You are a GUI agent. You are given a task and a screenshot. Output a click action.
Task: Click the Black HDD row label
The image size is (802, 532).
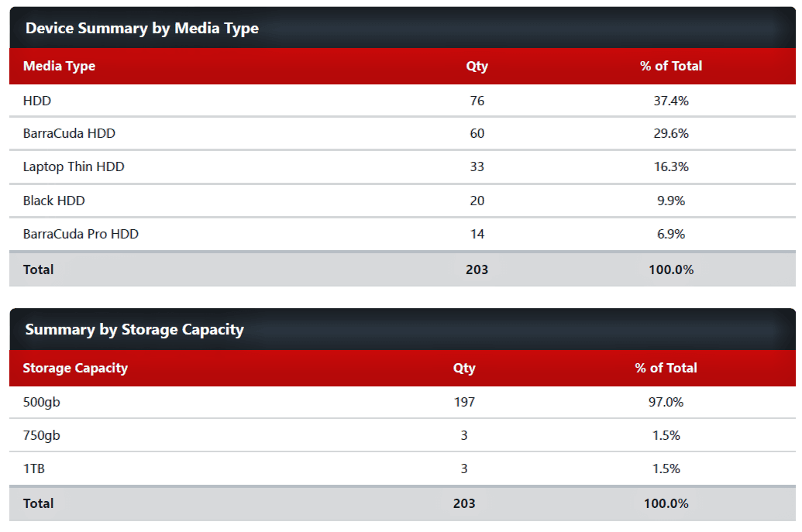53,201
